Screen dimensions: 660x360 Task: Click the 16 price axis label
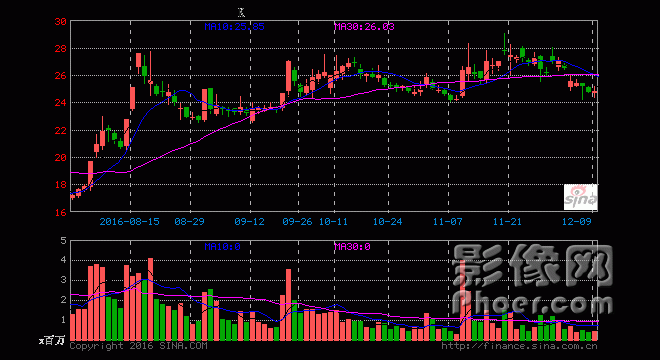(61, 213)
